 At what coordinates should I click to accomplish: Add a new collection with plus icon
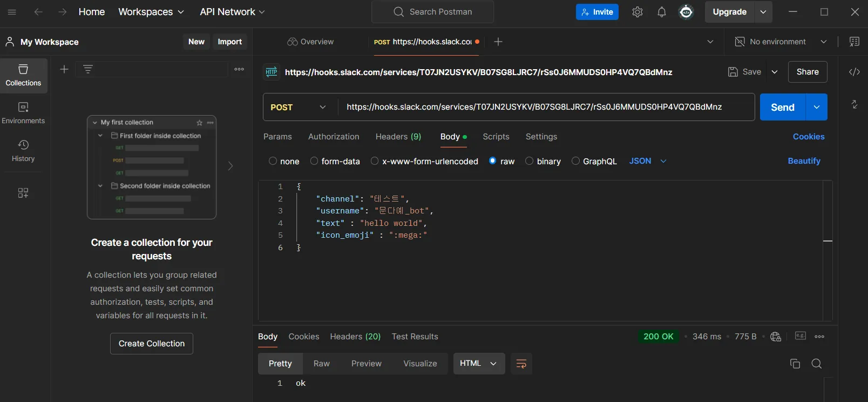64,69
